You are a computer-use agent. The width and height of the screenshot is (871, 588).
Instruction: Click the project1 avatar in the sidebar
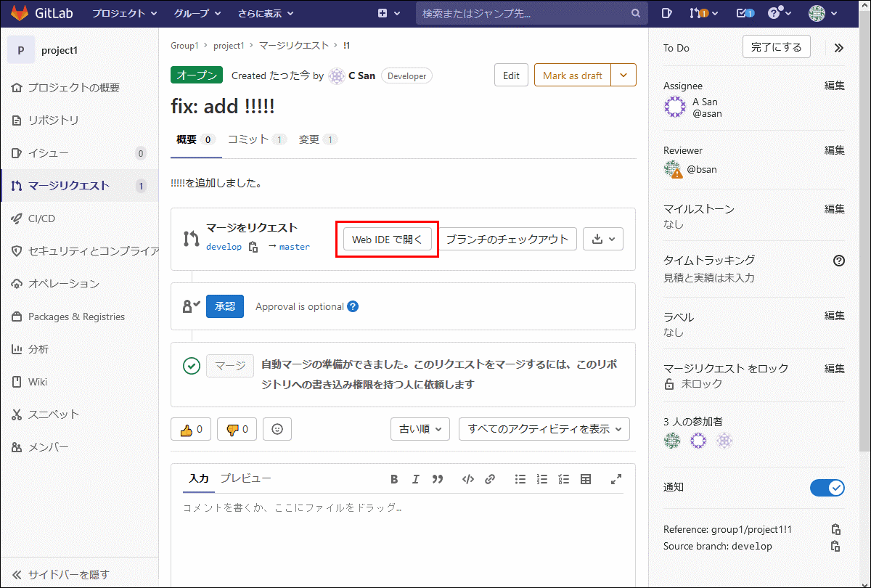pos(21,50)
